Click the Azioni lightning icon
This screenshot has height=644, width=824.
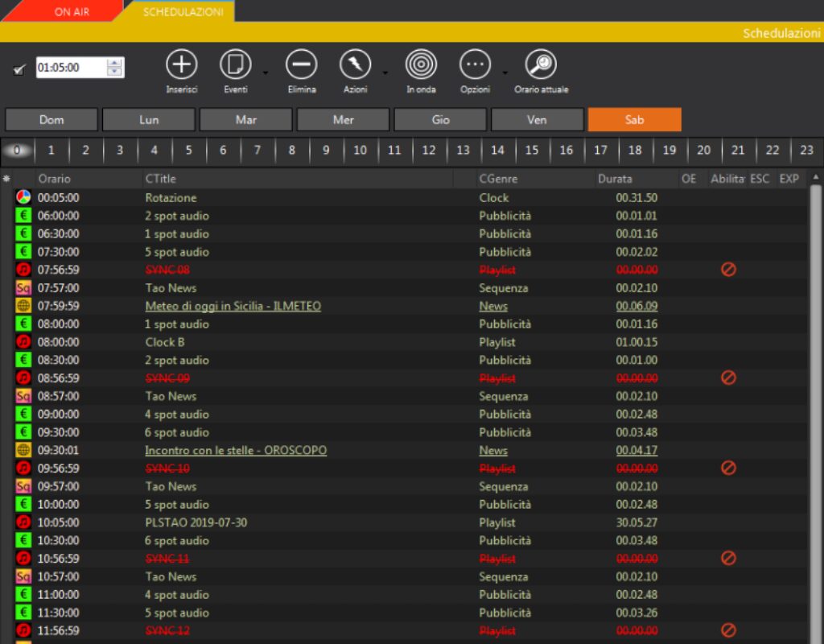coord(355,64)
